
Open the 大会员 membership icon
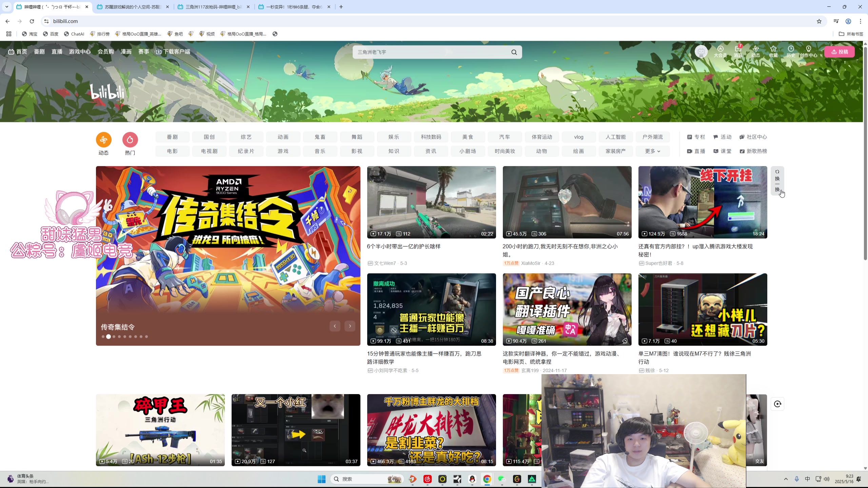(720, 52)
